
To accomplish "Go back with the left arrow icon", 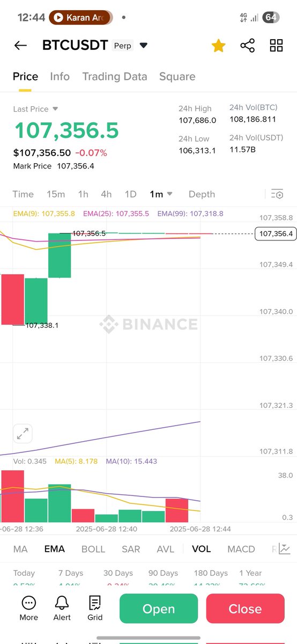I will (20, 46).
